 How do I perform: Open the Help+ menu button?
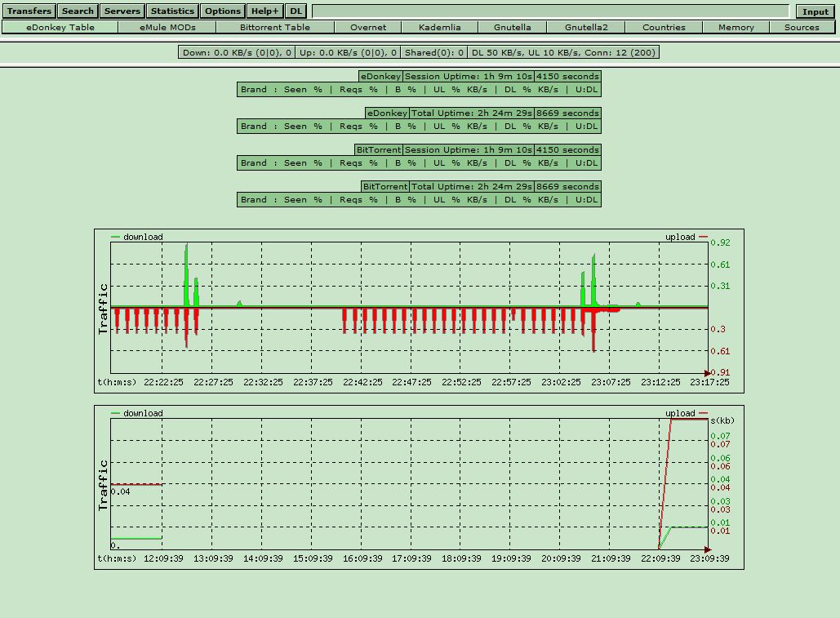click(x=265, y=11)
